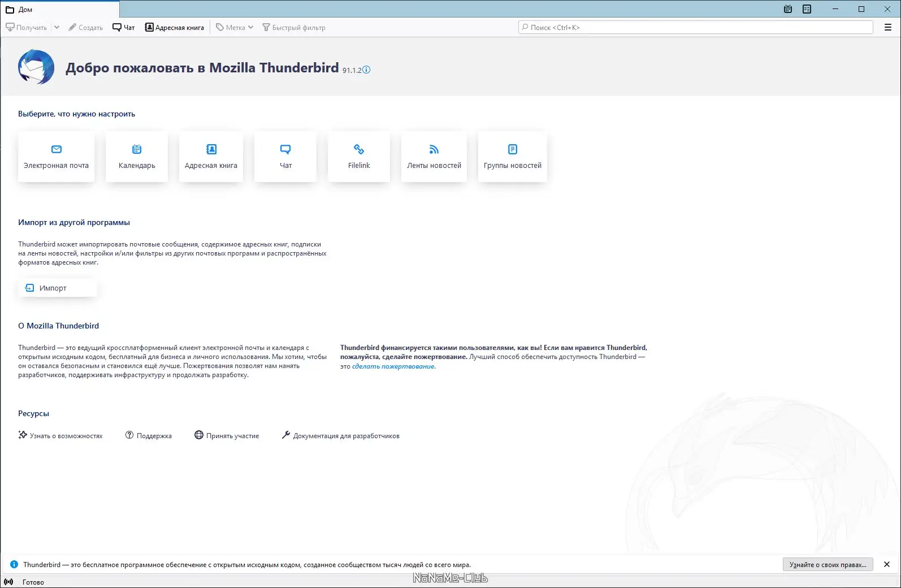
Task: Open Чат from the toolbar
Action: pyautogui.click(x=124, y=27)
